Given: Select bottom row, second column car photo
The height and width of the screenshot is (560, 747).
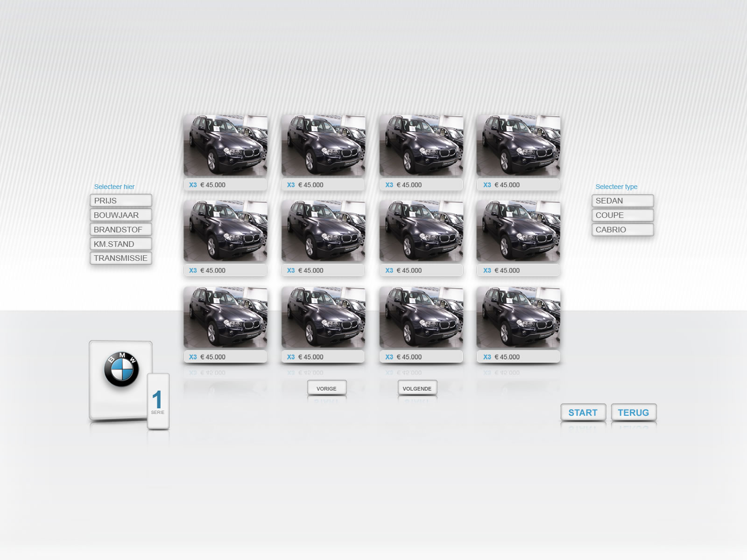Looking at the screenshot, I should tap(323, 317).
